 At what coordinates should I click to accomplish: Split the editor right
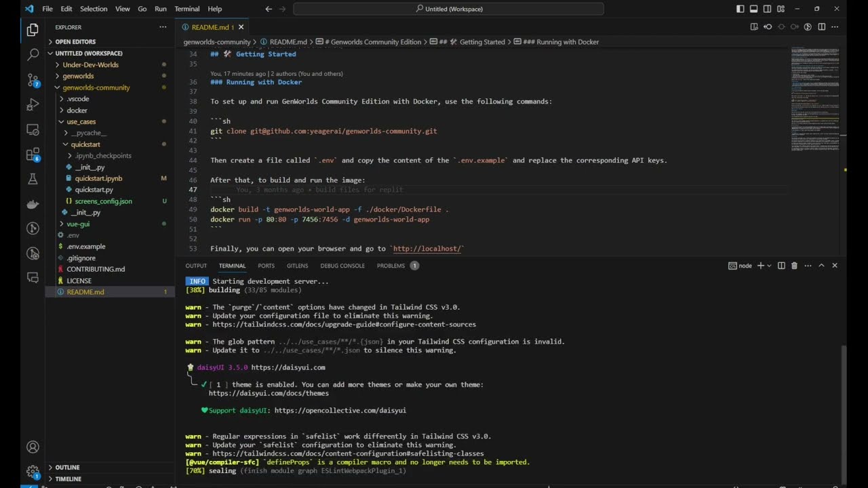(821, 27)
